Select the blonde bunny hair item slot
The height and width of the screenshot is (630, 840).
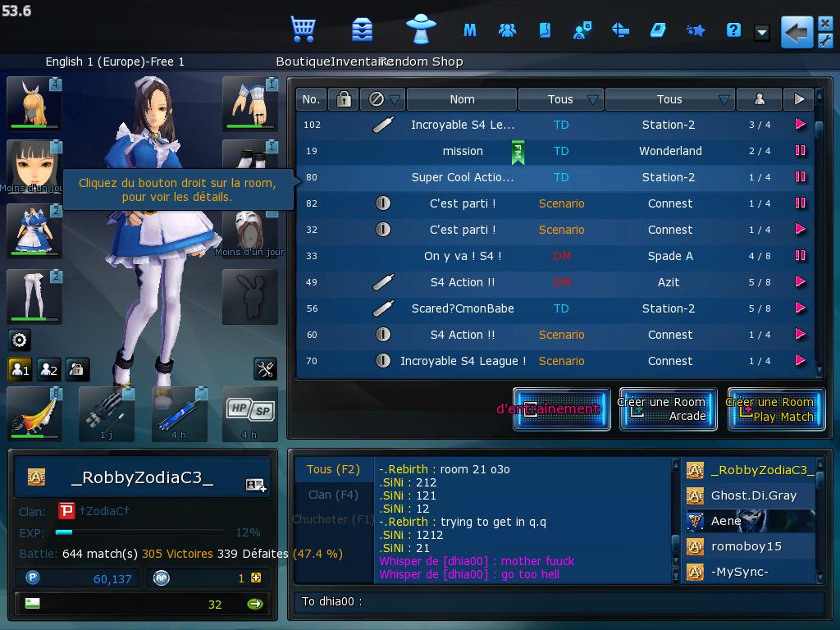34,103
